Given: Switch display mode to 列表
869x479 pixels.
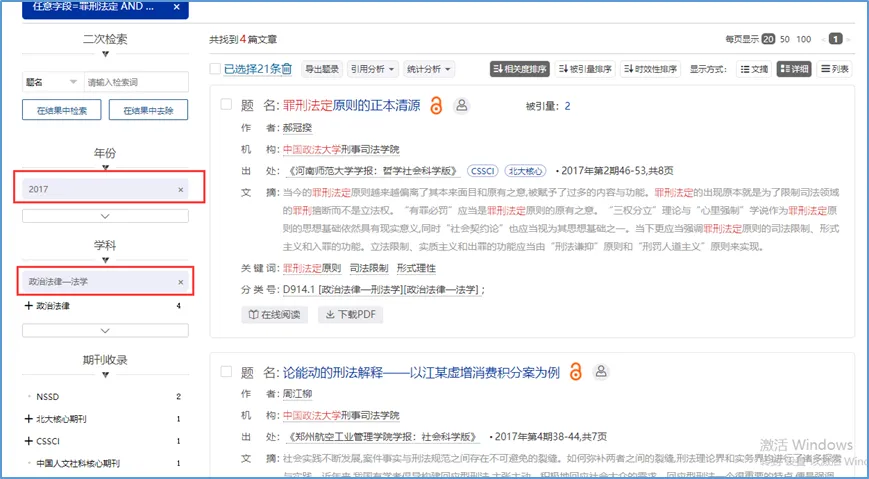Looking at the screenshot, I should coord(834,69).
